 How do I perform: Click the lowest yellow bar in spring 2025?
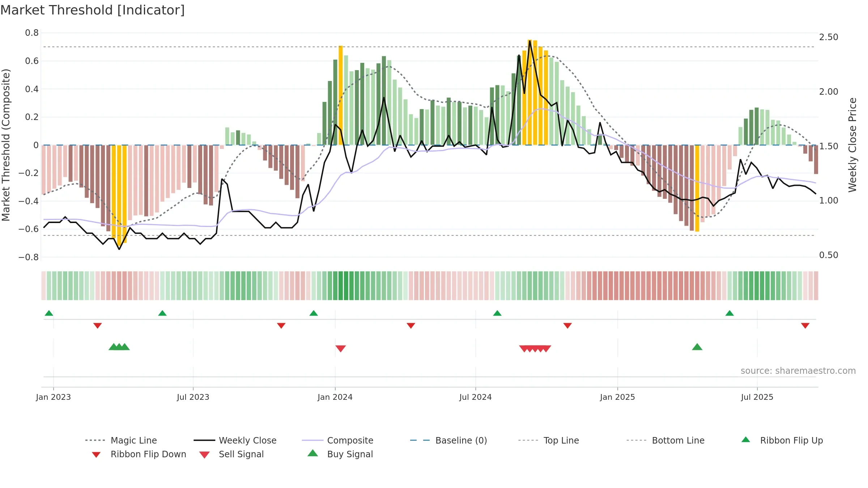[697, 188]
